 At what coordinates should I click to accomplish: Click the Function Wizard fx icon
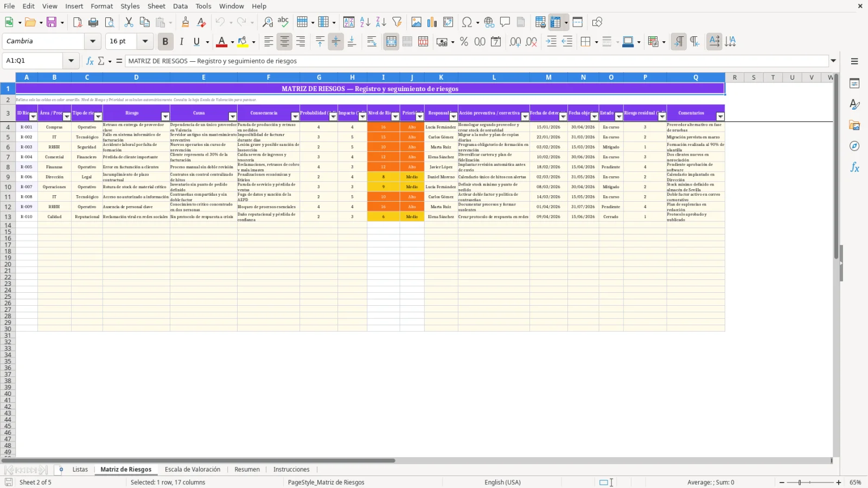click(90, 61)
